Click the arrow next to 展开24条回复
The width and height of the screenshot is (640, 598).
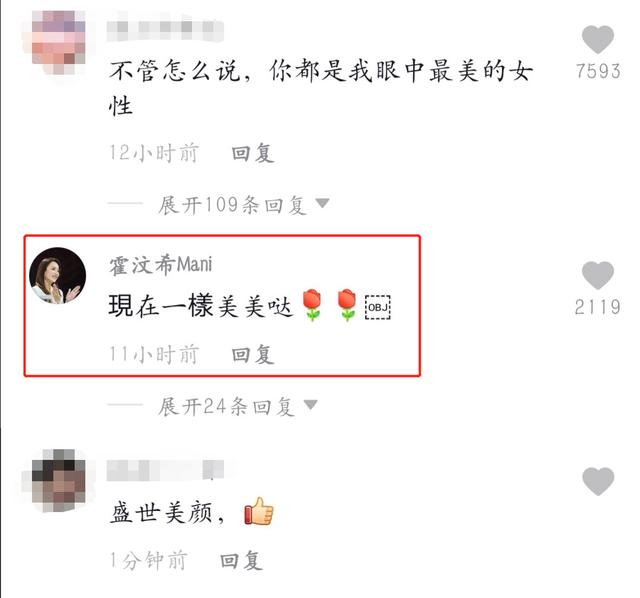[311, 405]
